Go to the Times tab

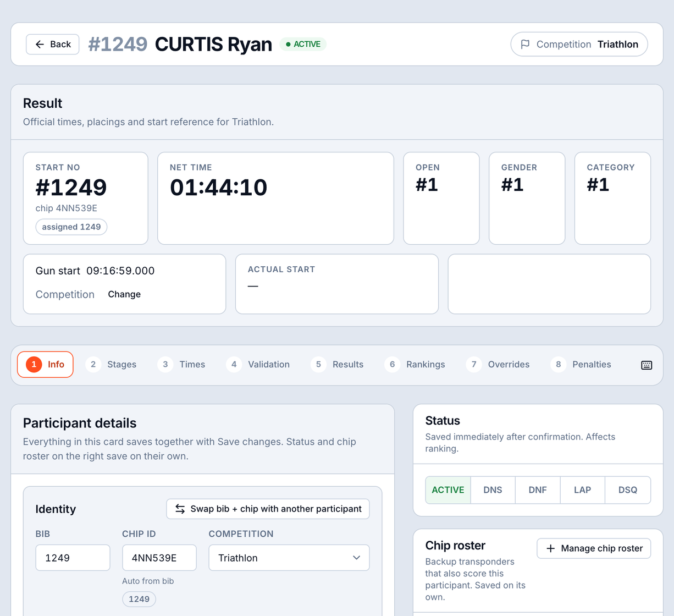coord(181,365)
